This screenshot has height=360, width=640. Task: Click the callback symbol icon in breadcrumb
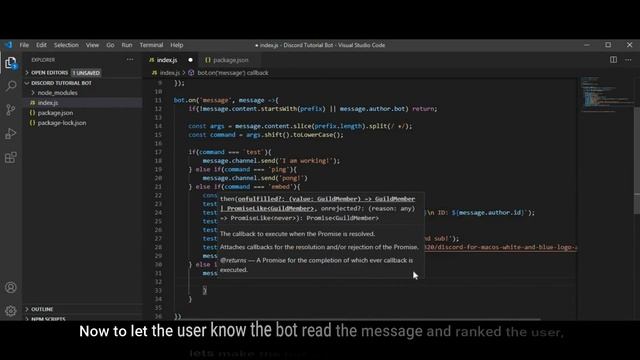(191, 73)
